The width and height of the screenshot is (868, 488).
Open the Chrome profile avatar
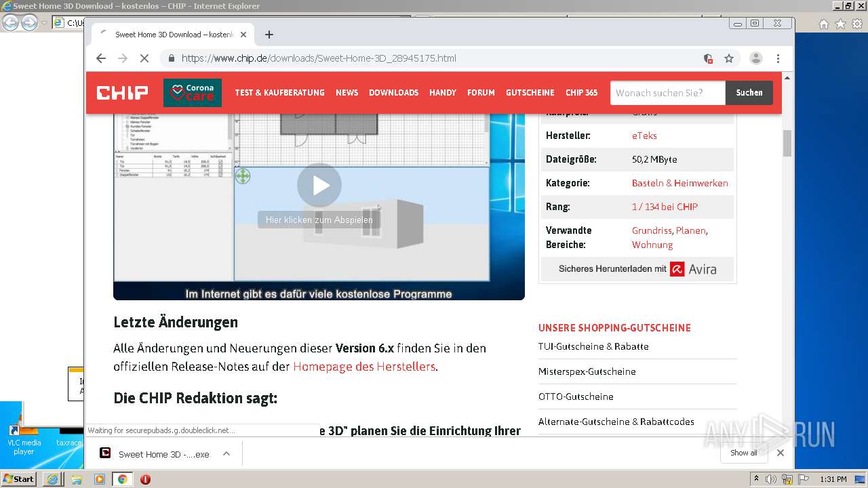pyautogui.click(x=755, y=58)
